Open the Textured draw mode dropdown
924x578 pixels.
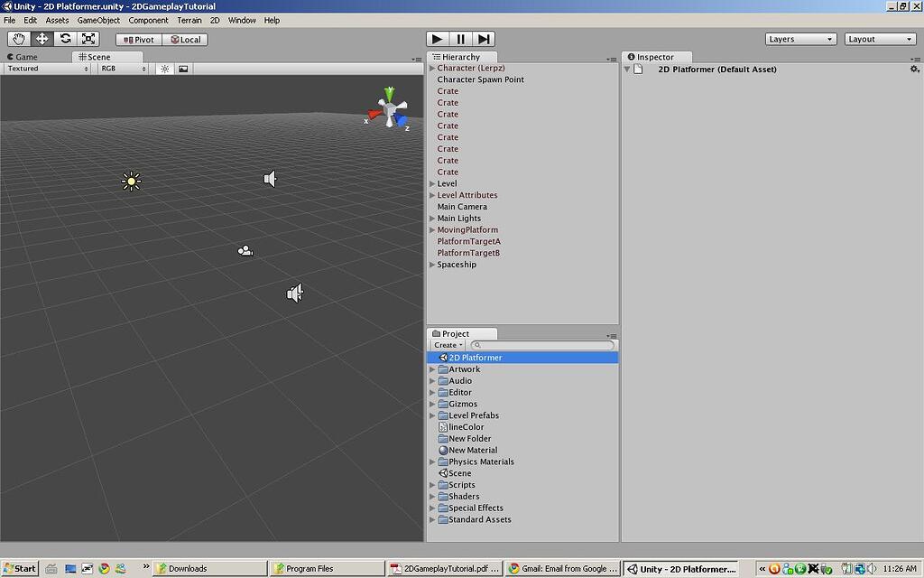[x=43, y=68]
